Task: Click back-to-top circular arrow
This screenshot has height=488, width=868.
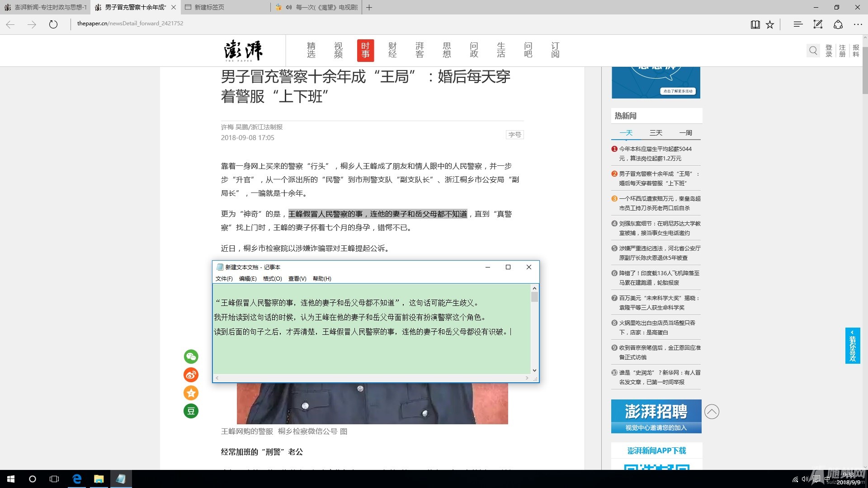Action: (x=712, y=412)
